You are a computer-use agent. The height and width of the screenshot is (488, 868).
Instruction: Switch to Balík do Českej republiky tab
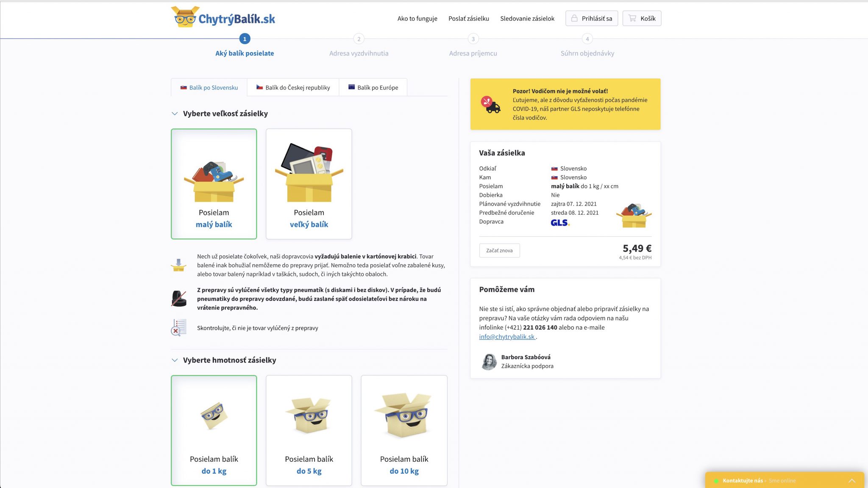coord(293,87)
